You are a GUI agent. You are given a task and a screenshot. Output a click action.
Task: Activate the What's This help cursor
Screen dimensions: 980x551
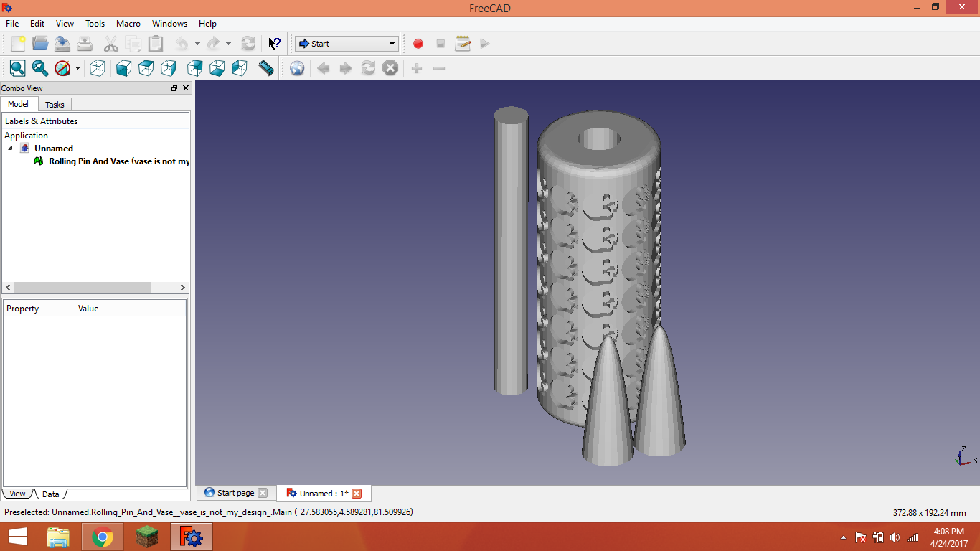[x=274, y=44]
